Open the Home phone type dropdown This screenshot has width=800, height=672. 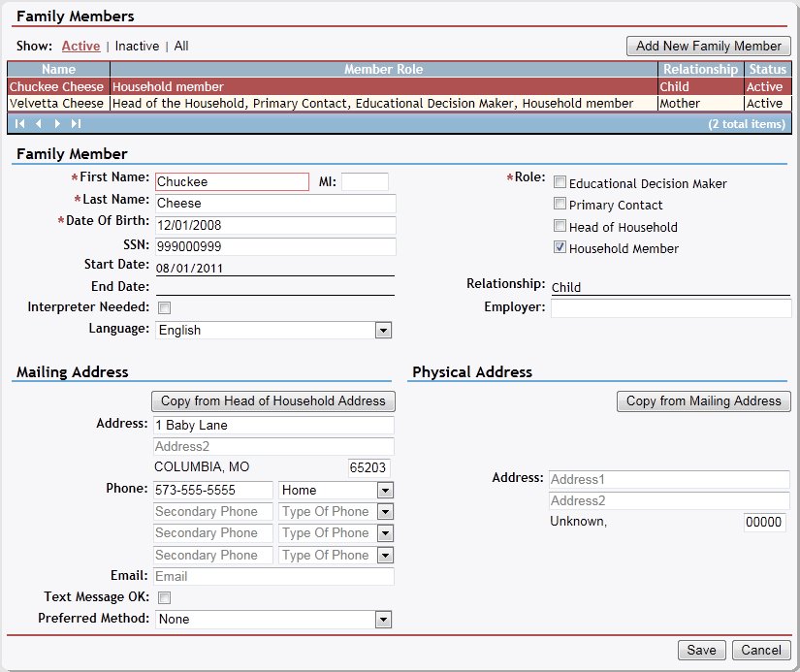coord(385,491)
